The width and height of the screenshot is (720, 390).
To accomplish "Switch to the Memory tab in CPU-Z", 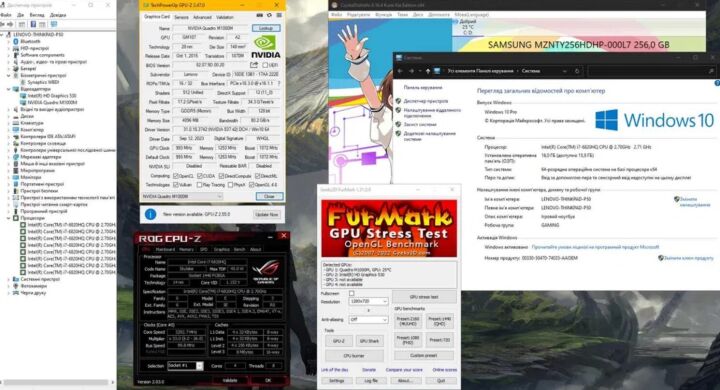I will click(186, 249).
